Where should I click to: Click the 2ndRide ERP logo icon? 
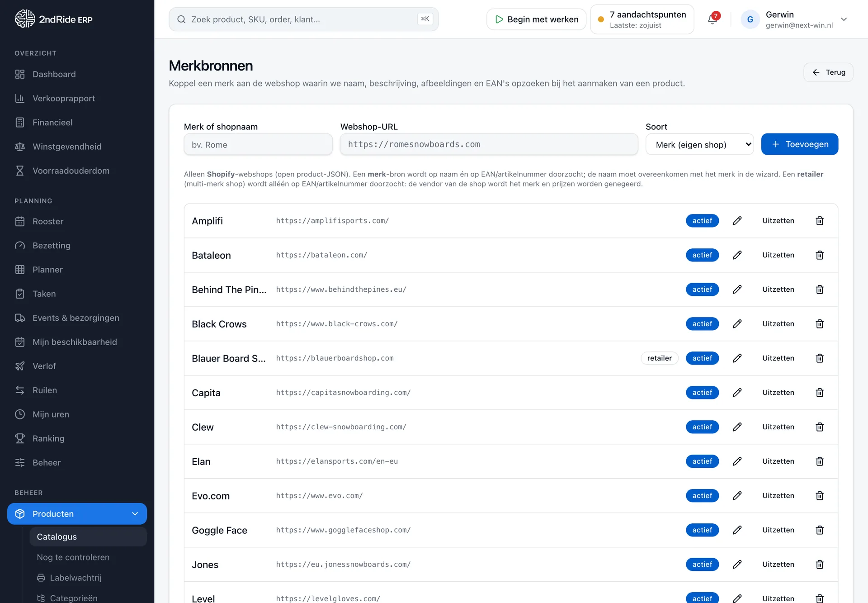coord(24,19)
